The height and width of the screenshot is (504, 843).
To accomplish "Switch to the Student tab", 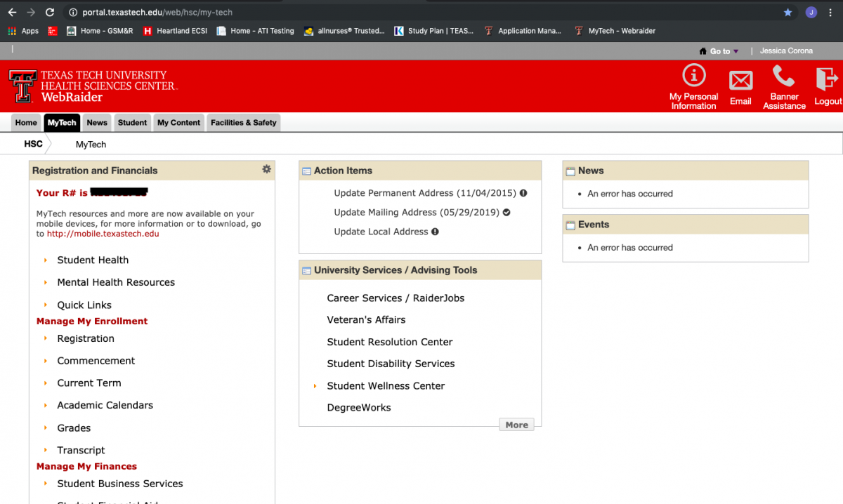I will (x=132, y=123).
